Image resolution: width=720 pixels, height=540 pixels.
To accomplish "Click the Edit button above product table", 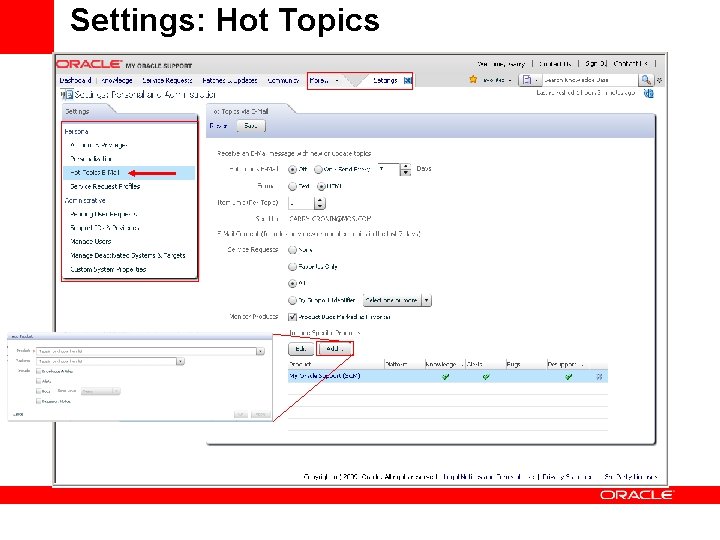I will coord(301,349).
